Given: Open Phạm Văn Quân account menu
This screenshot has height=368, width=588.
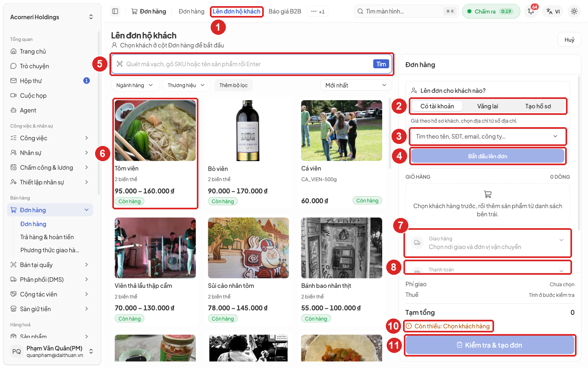Looking at the screenshot, I should pyautogui.click(x=52, y=351).
